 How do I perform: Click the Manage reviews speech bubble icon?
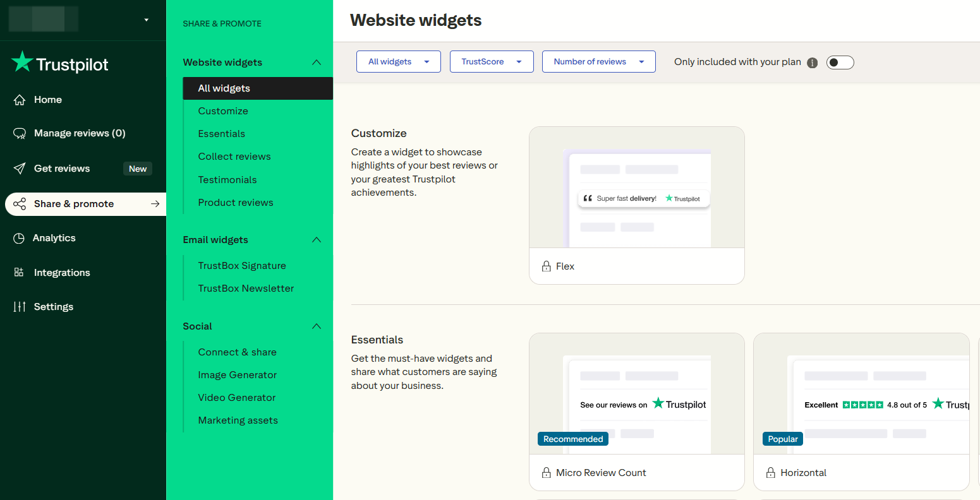20,133
